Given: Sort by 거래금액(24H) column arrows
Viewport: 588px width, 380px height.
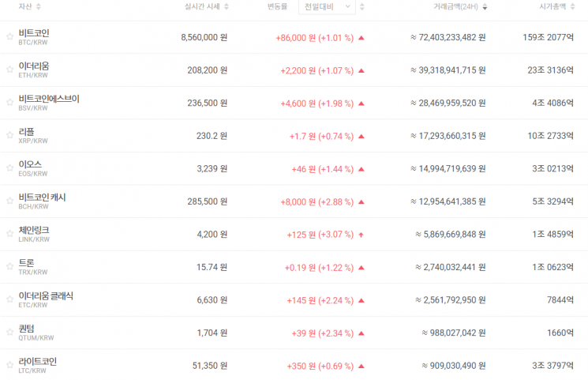Looking at the screenshot, I should [x=485, y=6].
